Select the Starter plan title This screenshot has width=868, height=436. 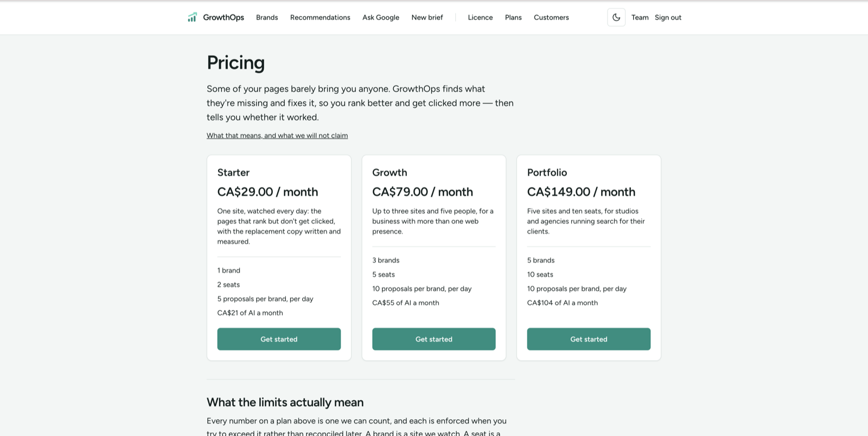point(233,172)
